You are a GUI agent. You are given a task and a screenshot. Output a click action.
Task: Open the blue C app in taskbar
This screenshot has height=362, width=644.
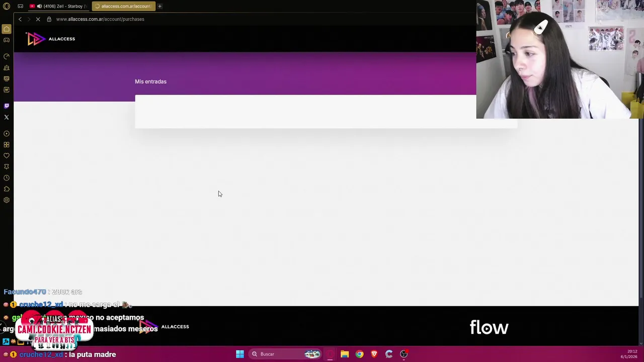pyautogui.click(x=389, y=354)
